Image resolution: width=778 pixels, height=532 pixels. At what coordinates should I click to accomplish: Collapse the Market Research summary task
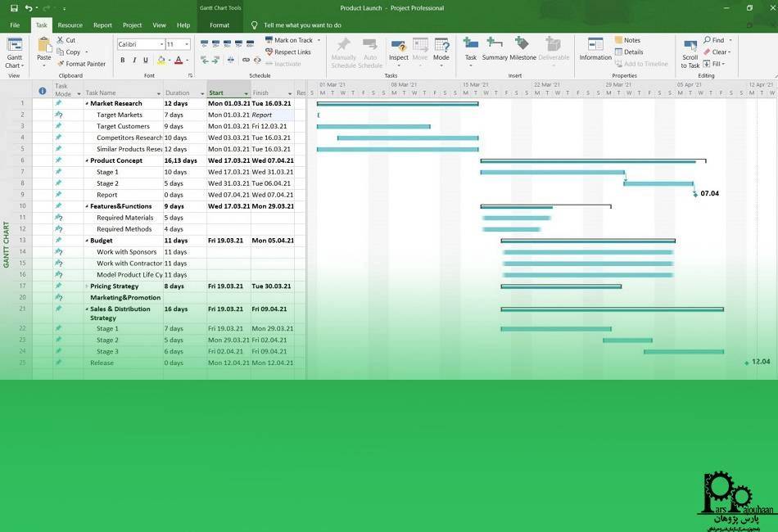87,104
